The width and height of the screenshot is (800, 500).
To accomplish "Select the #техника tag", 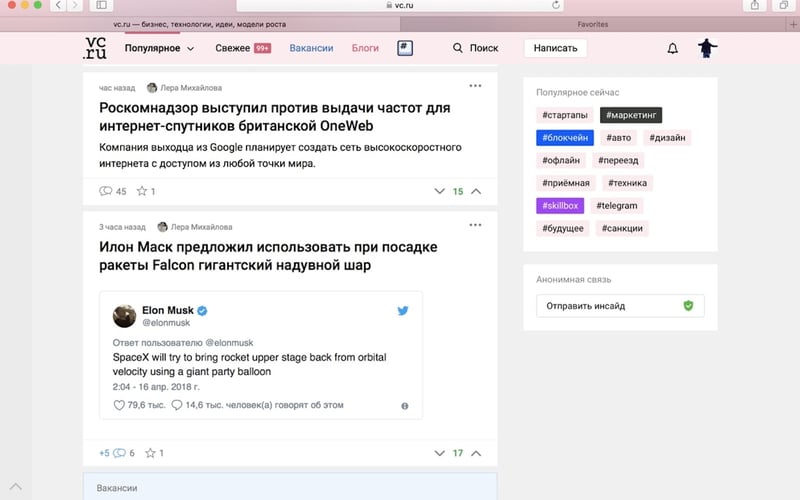I will [628, 183].
